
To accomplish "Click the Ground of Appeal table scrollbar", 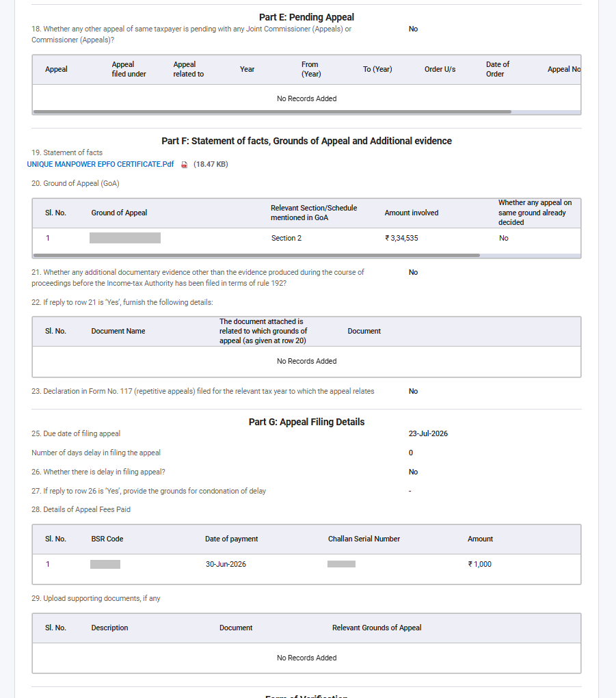I will (257, 256).
